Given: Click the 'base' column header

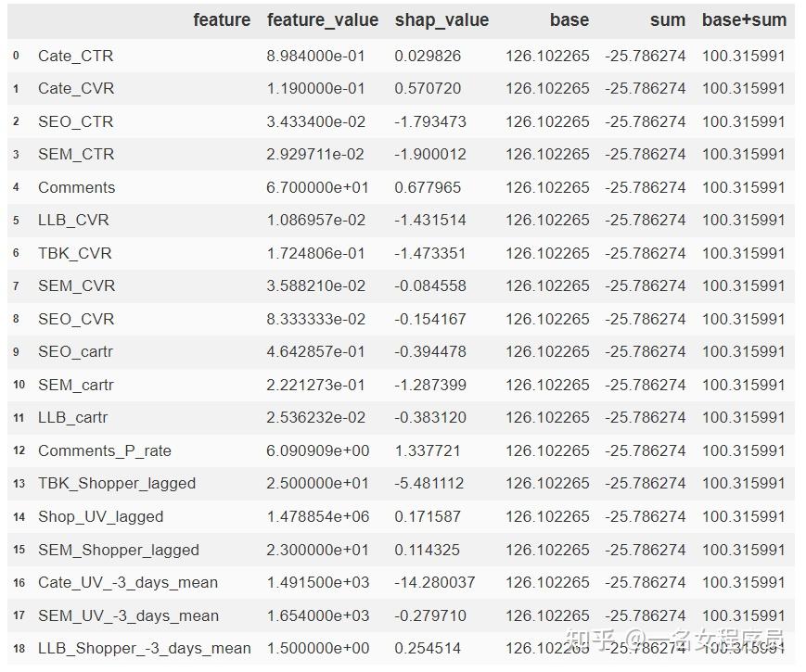Looking at the screenshot, I should [569, 19].
